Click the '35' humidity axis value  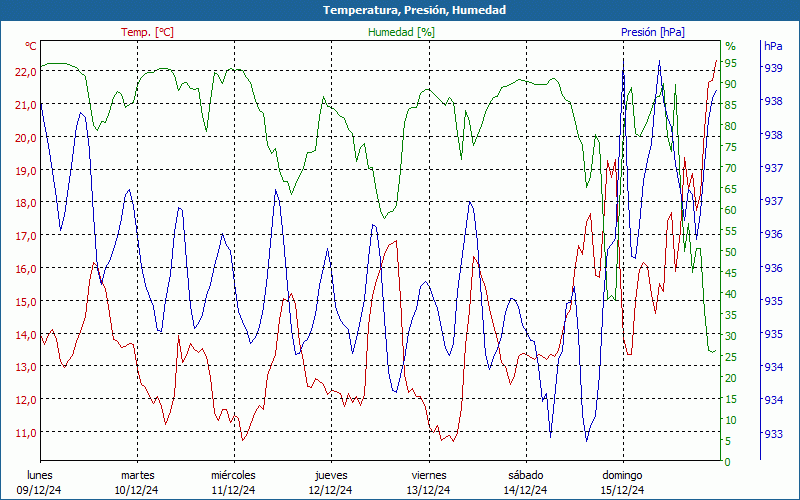[731, 315]
